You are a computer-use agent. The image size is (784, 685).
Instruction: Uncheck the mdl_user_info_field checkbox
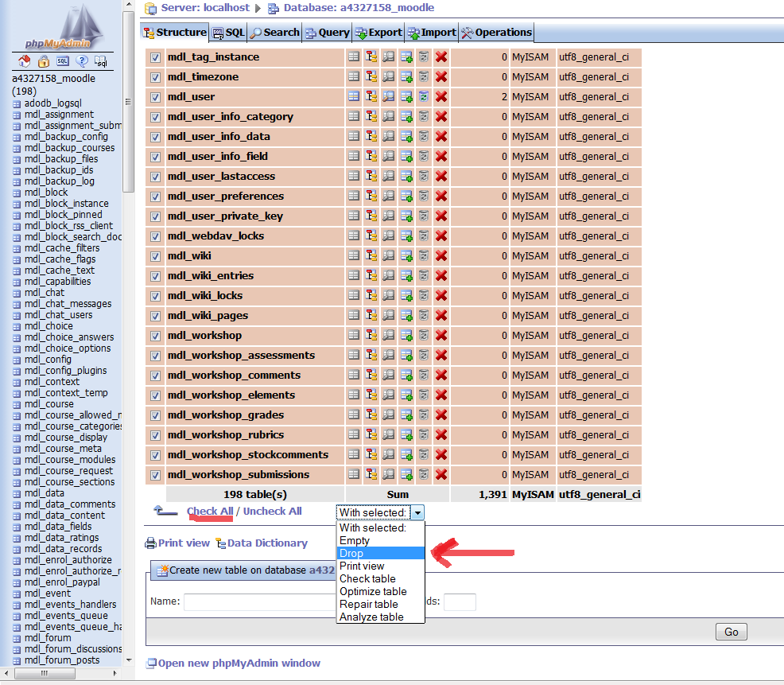pos(156,157)
